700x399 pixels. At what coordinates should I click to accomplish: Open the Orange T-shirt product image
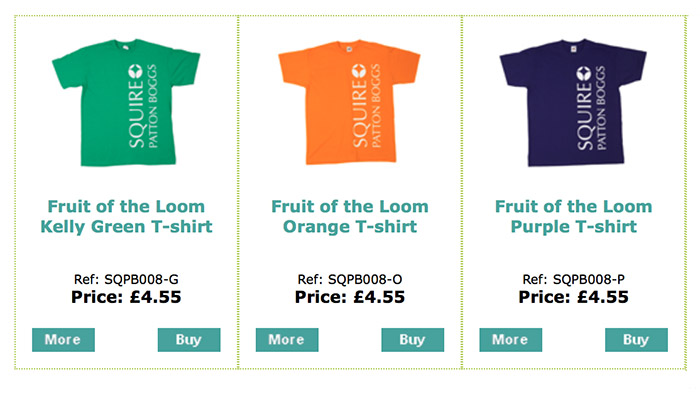pyautogui.click(x=350, y=103)
